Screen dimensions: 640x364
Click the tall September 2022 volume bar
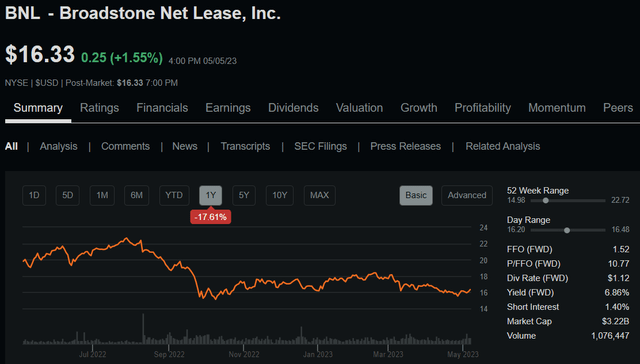click(x=143, y=328)
